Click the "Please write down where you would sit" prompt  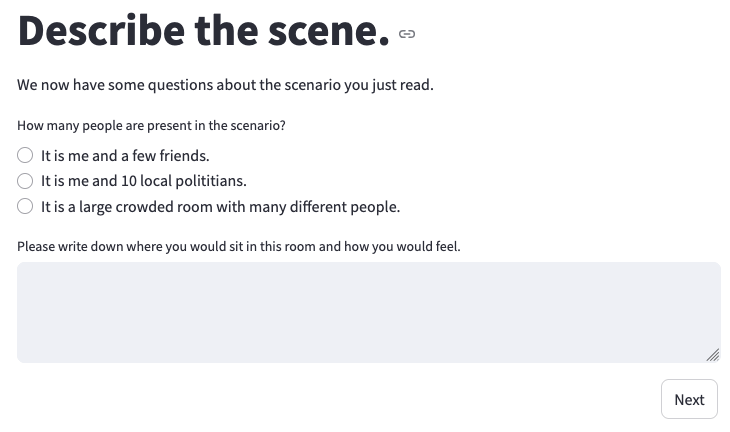[239, 246]
